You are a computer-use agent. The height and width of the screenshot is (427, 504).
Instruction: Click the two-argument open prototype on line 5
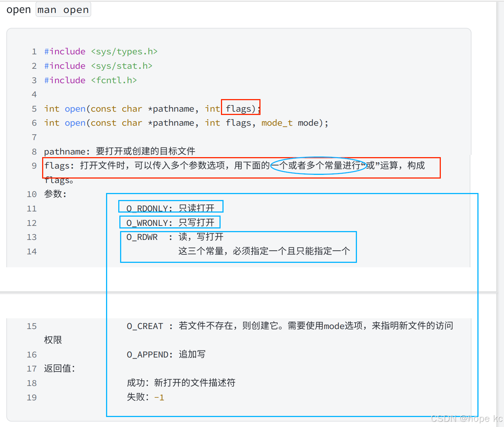pos(152,109)
